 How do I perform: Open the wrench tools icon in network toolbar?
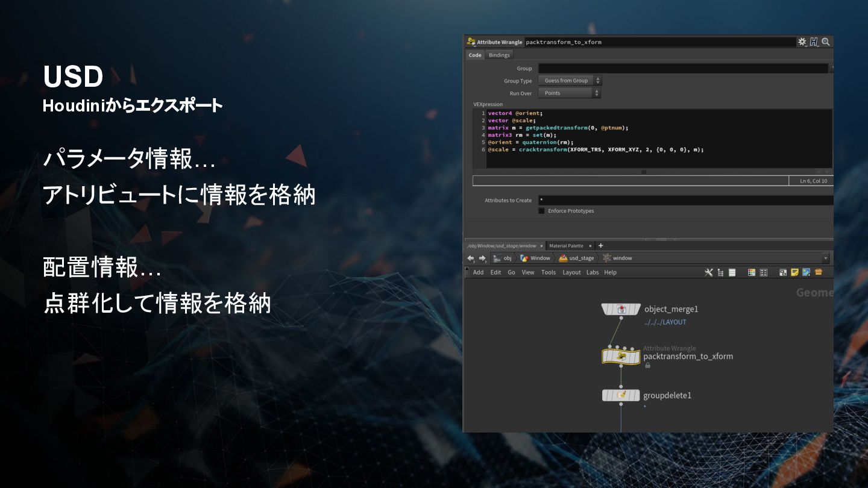709,272
